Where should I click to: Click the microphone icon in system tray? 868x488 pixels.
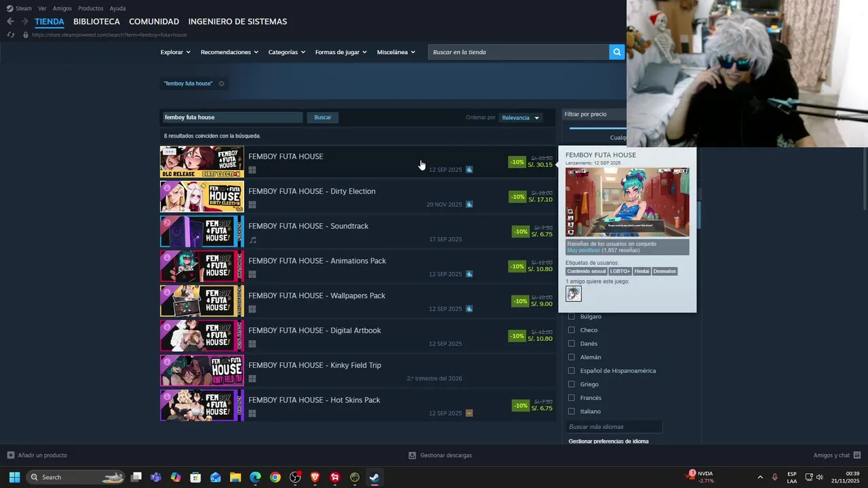(774, 477)
